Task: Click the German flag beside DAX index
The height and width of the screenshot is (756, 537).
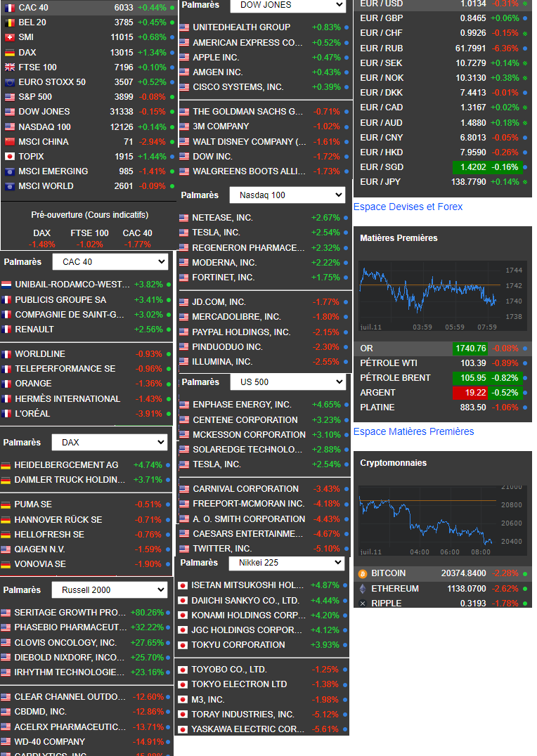Action: tap(10, 53)
